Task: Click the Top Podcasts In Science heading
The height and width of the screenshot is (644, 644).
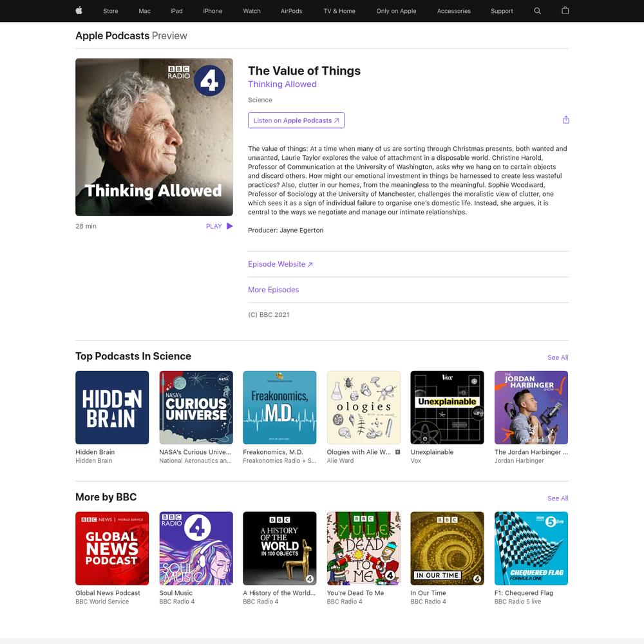Action: (x=133, y=356)
